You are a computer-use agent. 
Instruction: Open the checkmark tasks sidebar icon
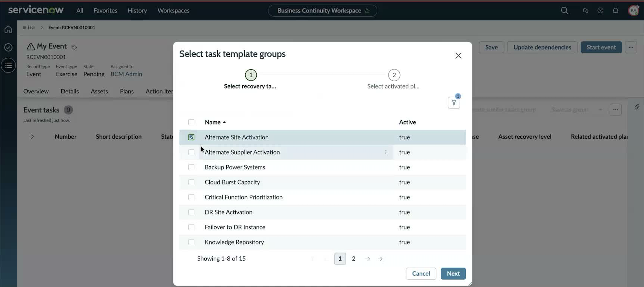(8, 47)
